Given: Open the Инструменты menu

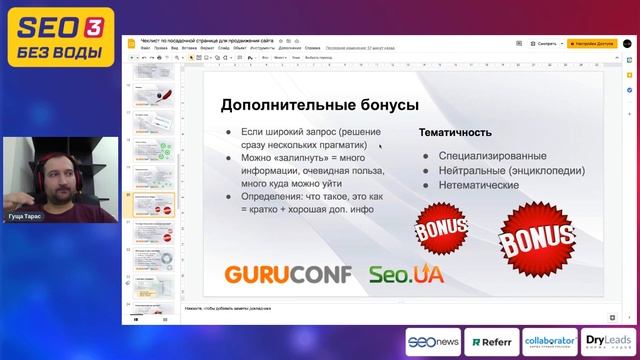Looking at the screenshot, I should coord(262,48).
